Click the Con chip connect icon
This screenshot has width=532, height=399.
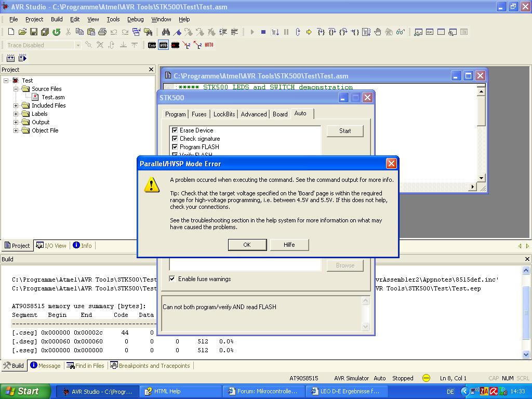pyautogui.click(x=152, y=45)
